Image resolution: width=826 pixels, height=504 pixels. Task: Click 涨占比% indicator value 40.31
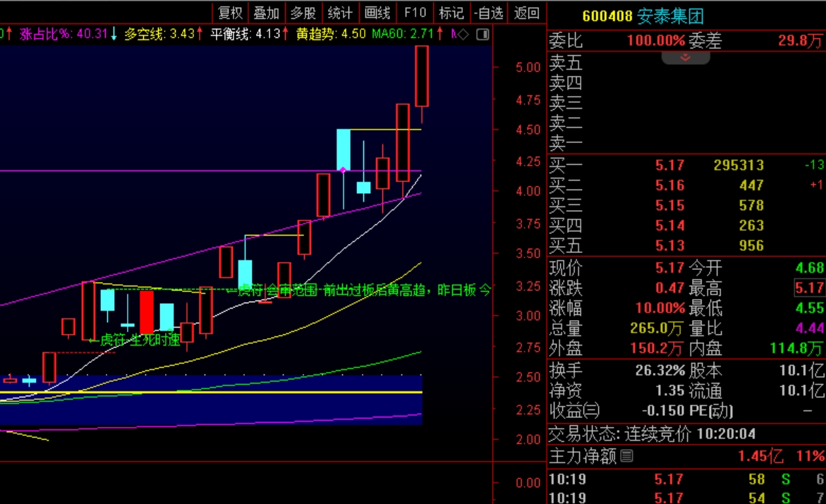tap(92, 35)
